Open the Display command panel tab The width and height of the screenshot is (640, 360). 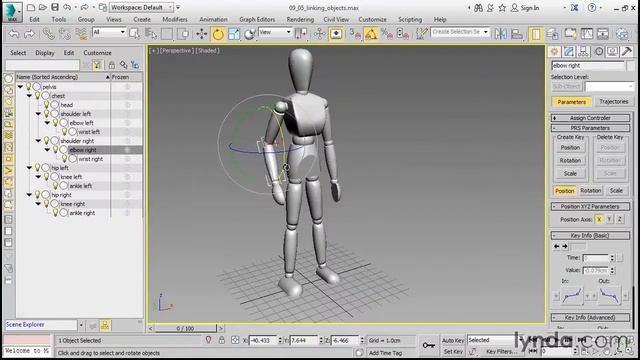click(613, 51)
